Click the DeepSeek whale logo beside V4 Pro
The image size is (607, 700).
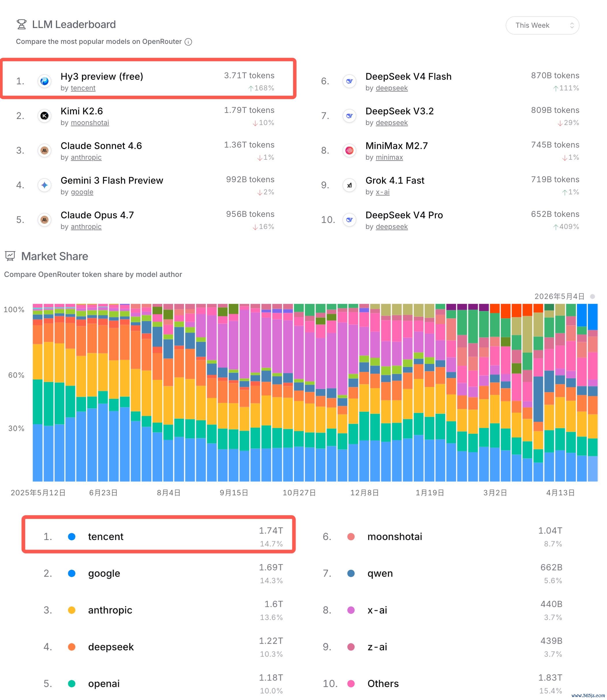pos(349,220)
